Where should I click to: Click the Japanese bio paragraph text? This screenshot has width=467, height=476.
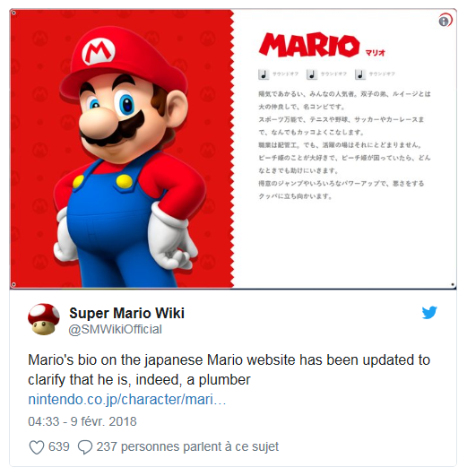click(344, 145)
